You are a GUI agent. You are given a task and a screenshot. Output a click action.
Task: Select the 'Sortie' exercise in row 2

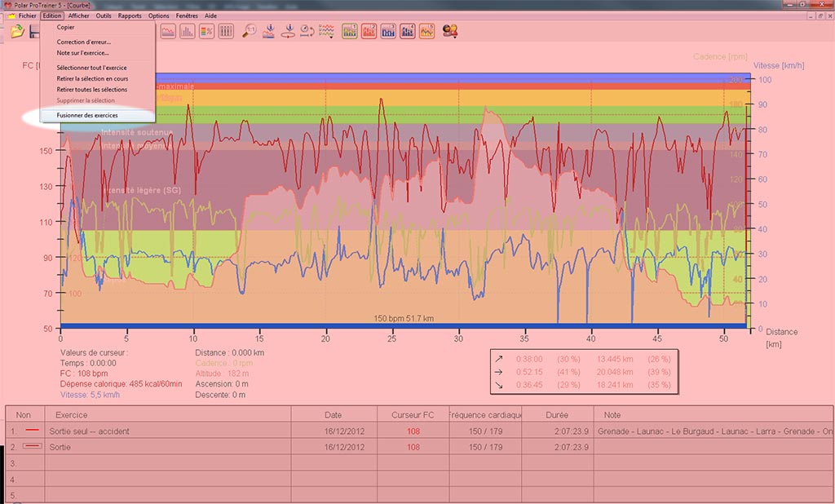pyautogui.click(x=419, y=447)
